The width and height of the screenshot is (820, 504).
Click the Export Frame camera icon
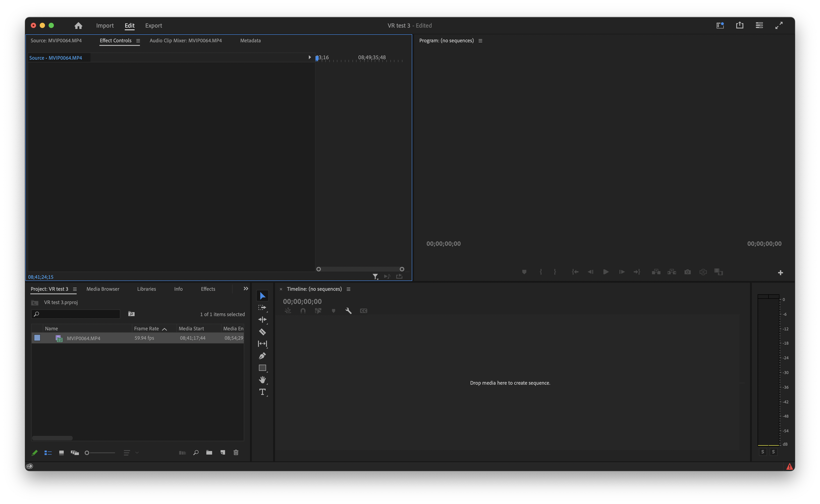687,272
